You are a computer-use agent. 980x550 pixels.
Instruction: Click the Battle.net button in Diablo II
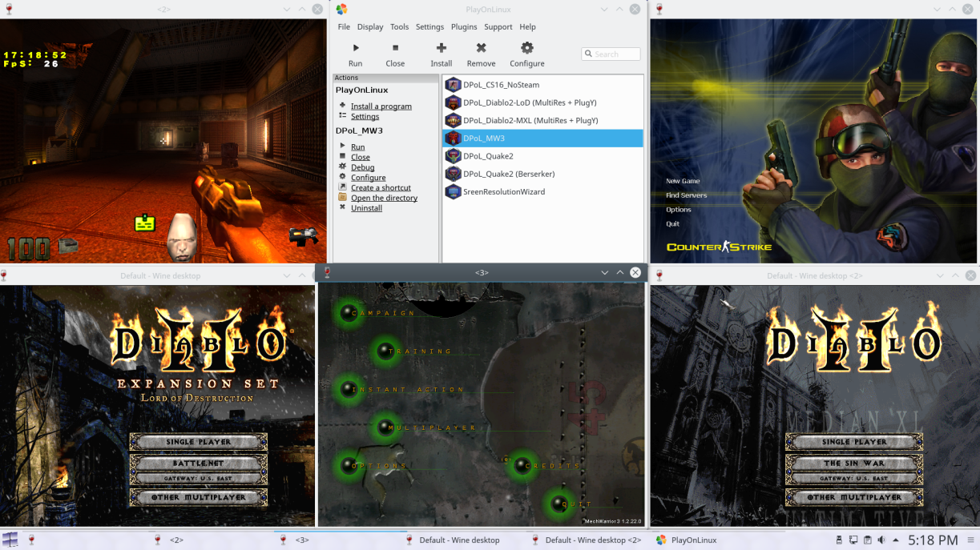coord(199,463)
